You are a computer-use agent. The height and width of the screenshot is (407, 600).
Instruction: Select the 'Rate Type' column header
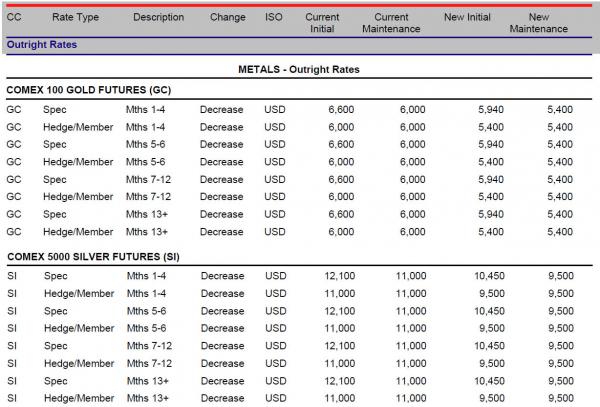coord(75,17)
